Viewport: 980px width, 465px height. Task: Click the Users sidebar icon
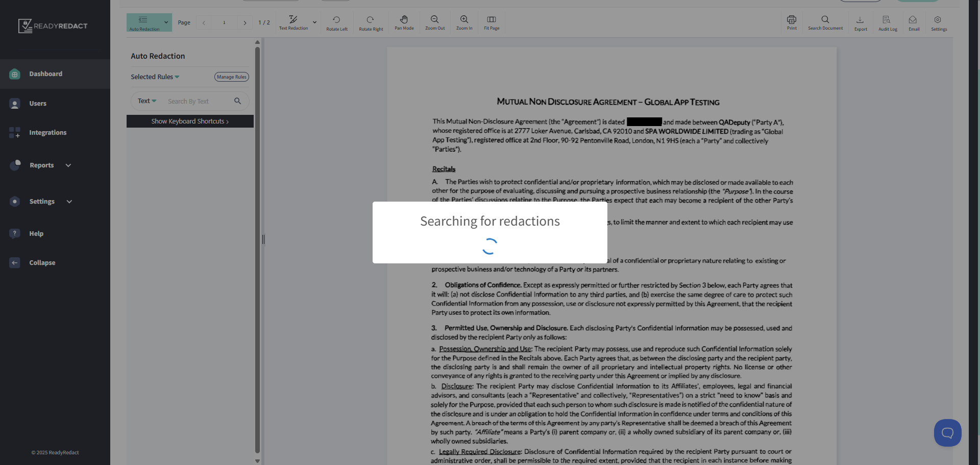[x=15, y=104]
